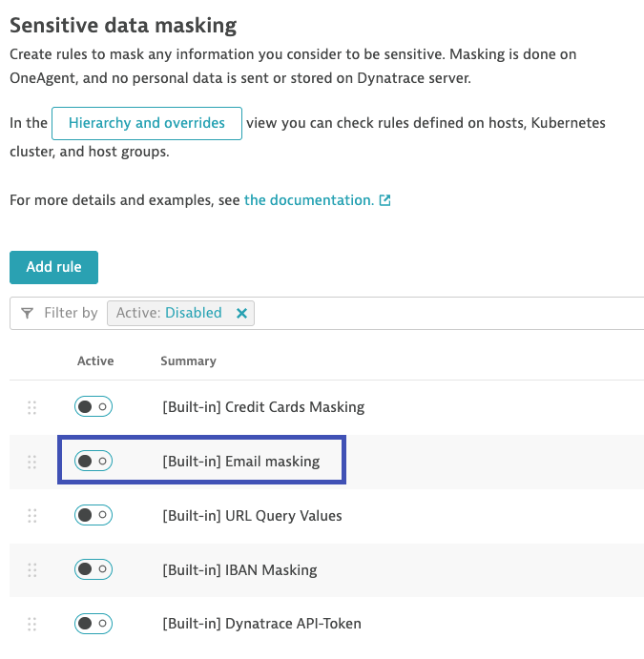Expand the Email masking rule row

[326, 462]
